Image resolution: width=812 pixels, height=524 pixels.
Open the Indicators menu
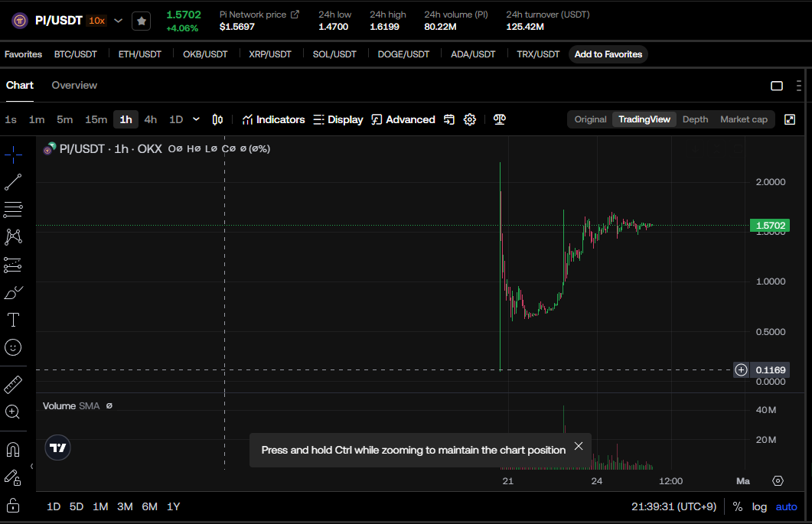tap(273, 119)
